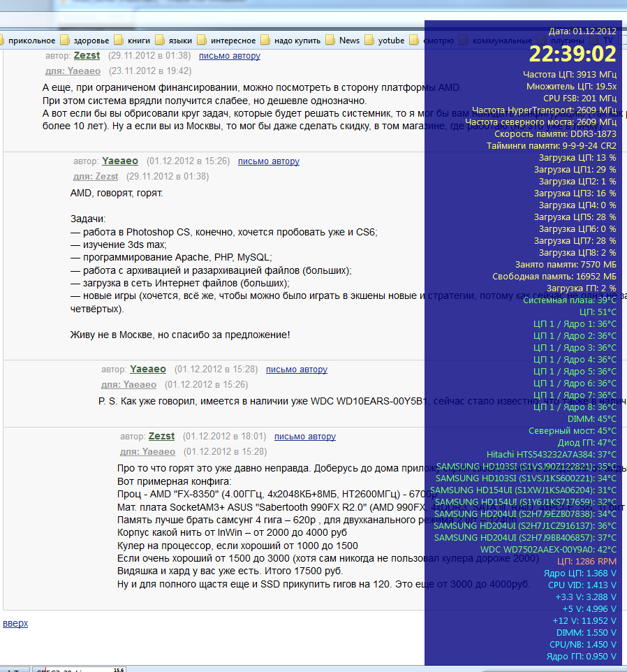Open the интересное bookmark folder
Viewport: 627px width, 672px height.
226,41
